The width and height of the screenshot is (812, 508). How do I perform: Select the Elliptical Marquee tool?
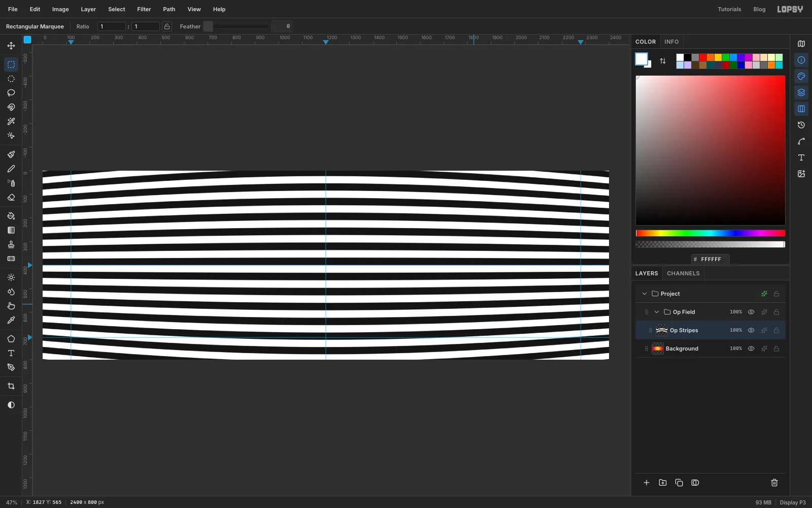coord(11,79)
